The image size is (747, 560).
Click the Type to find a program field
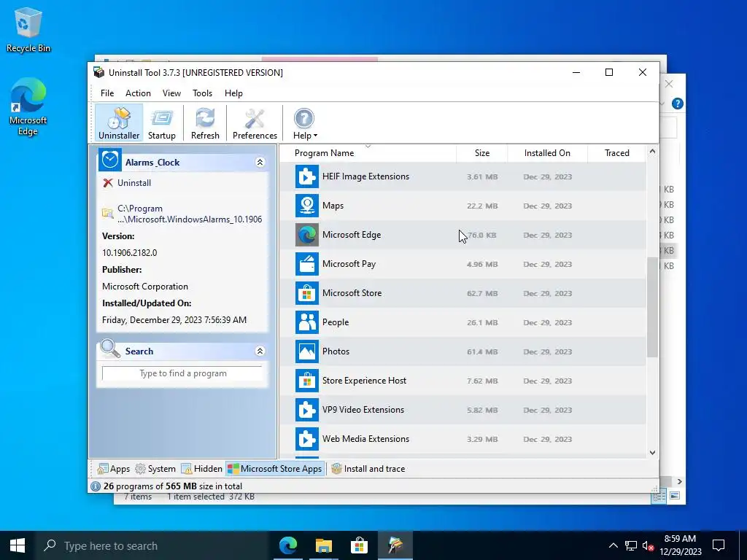(182, 373)
